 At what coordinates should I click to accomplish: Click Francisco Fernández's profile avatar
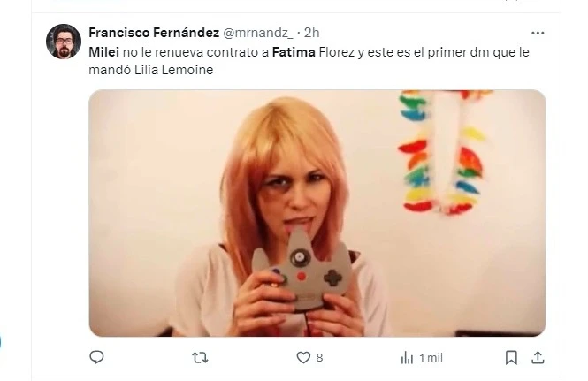coord(64,42)
